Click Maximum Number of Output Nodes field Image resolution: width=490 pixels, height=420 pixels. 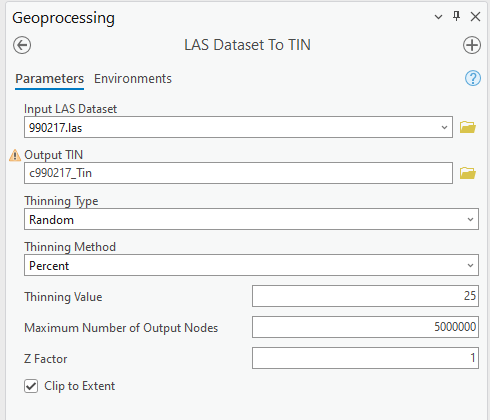pyautogui.click(x=365, y=327)
